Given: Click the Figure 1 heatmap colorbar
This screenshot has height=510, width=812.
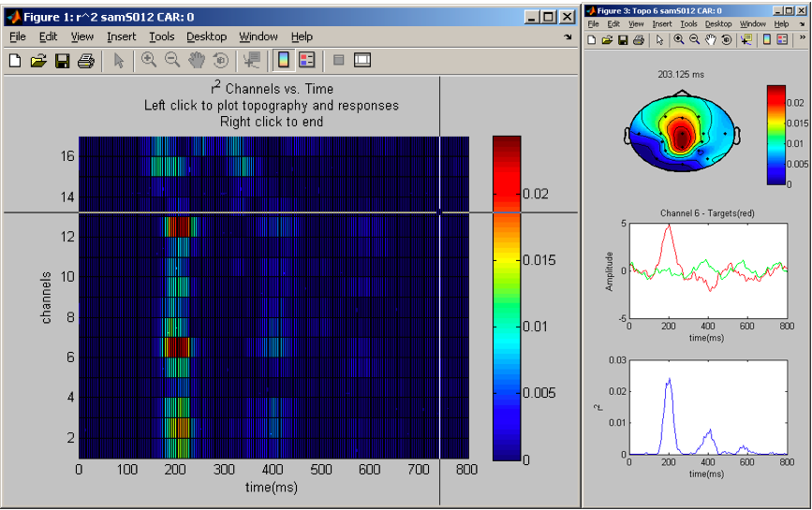Looking at the screenshot, I should [x=507, y=298].
